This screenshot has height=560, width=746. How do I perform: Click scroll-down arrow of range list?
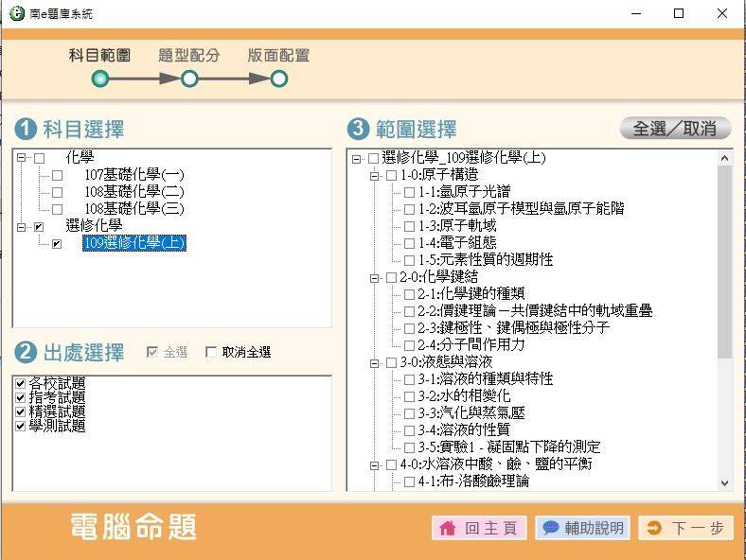coord(724,483)
